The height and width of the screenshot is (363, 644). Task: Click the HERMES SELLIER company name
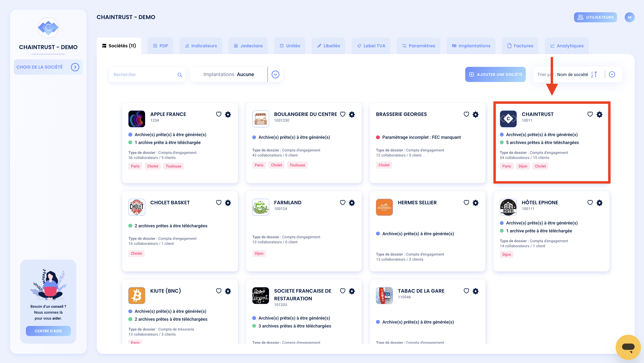tap(417, 203)
